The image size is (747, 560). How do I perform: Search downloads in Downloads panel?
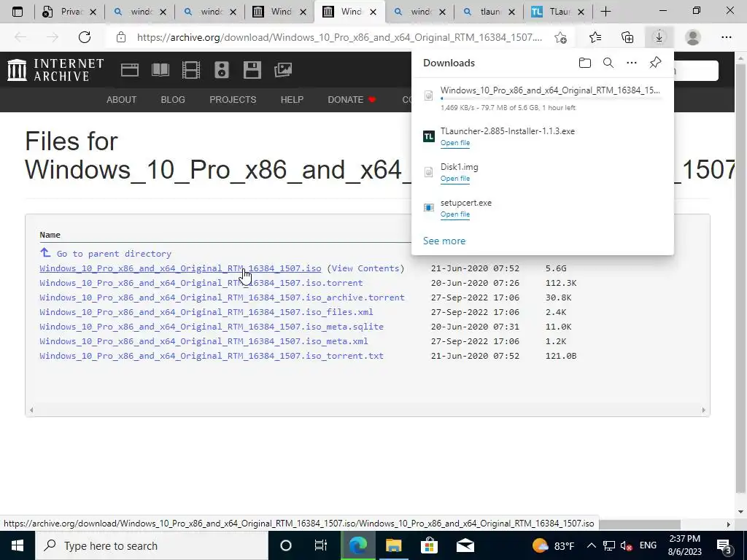[608, 63]
